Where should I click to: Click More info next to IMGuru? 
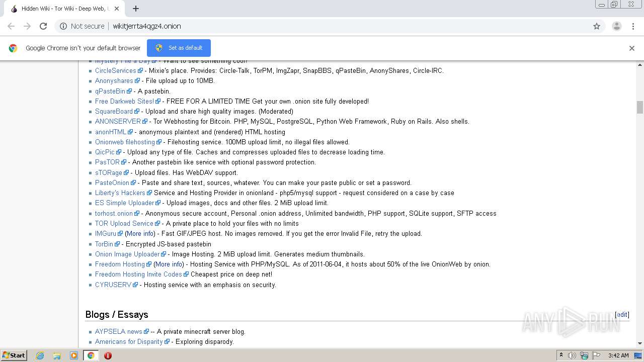[140, 234]
